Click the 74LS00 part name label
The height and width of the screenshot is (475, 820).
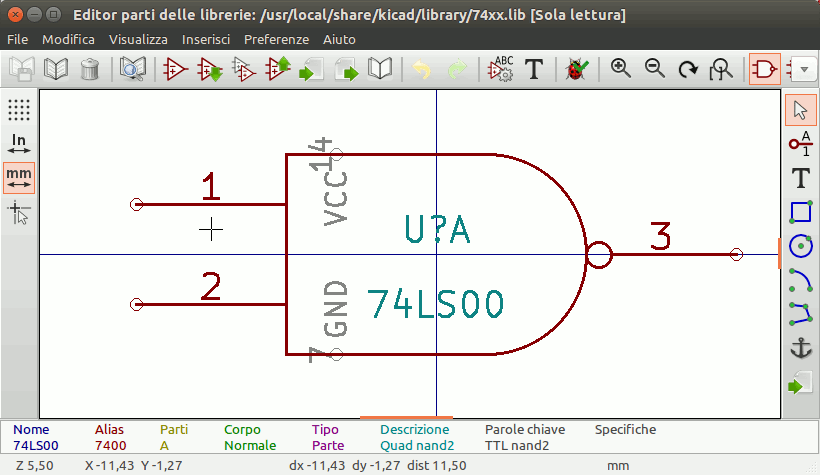point(435,304)
